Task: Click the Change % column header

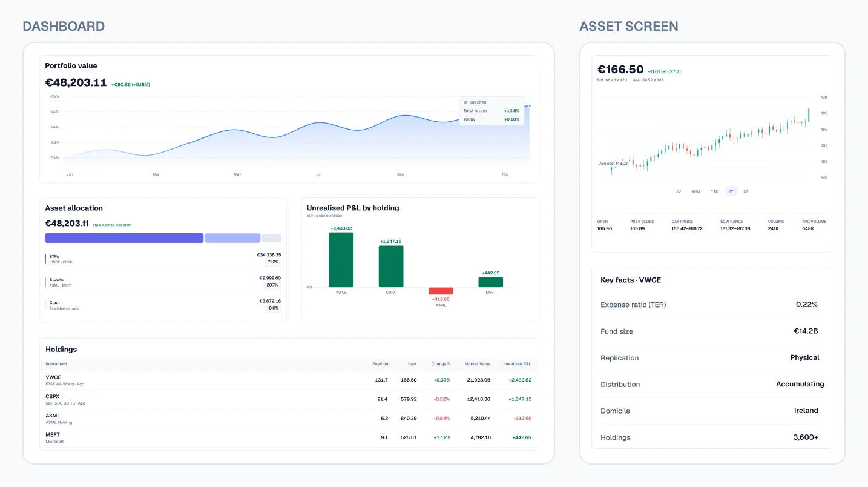Action: point(441,364)
